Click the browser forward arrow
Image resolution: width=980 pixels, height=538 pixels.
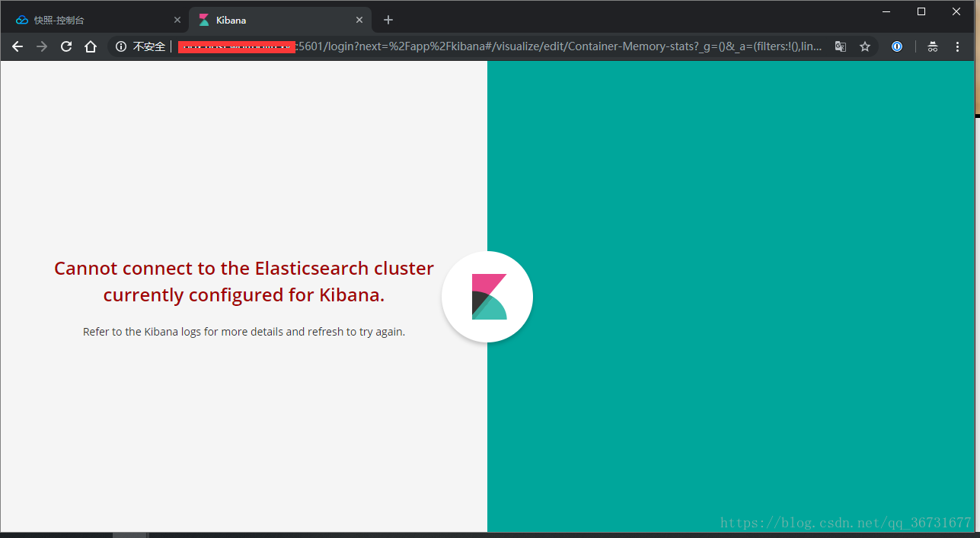(x=42, y=46)
